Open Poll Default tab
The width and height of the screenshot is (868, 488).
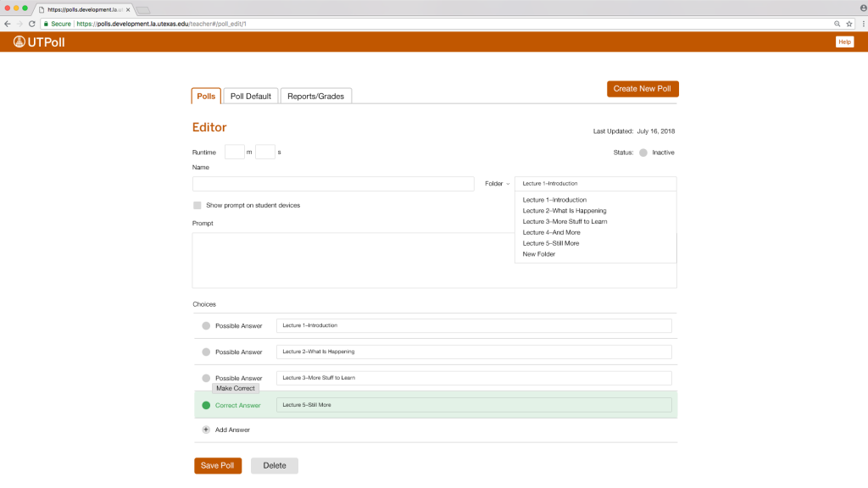[x=251, y=97]
